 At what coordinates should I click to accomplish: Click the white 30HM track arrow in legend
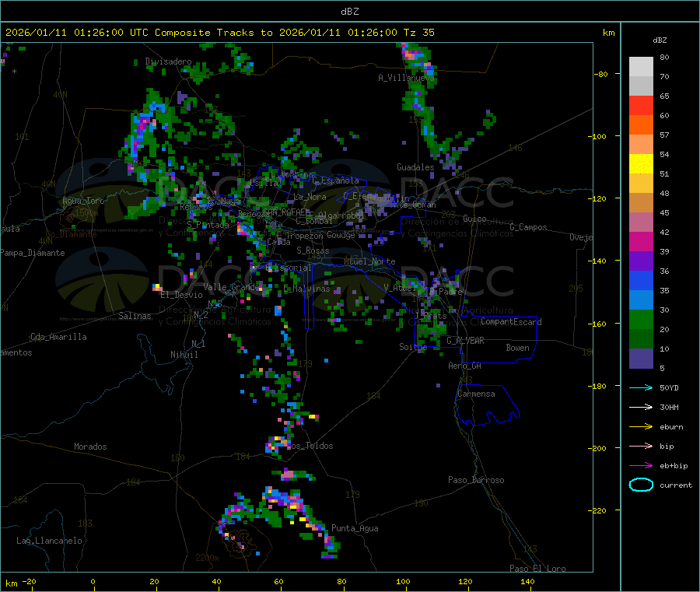pos(641,407)
